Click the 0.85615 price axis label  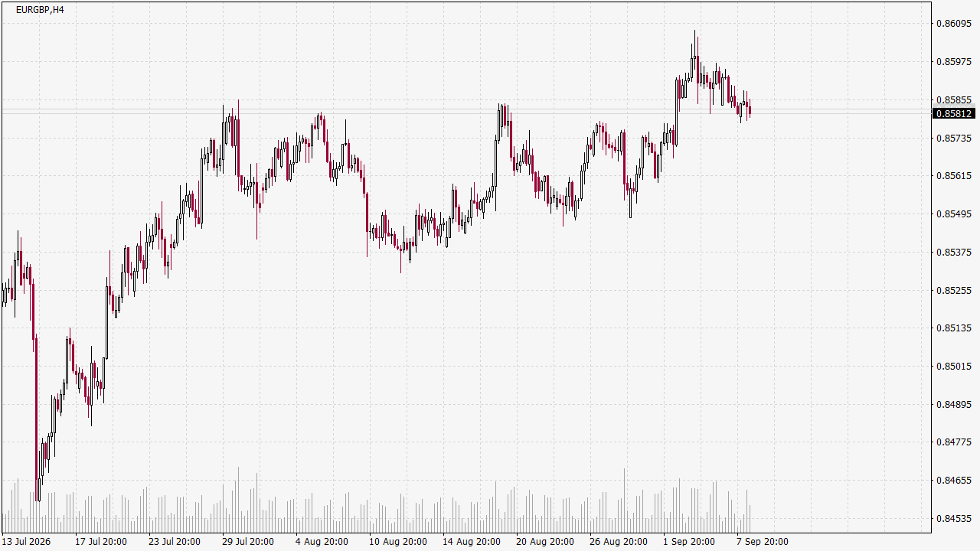point(953,176)
